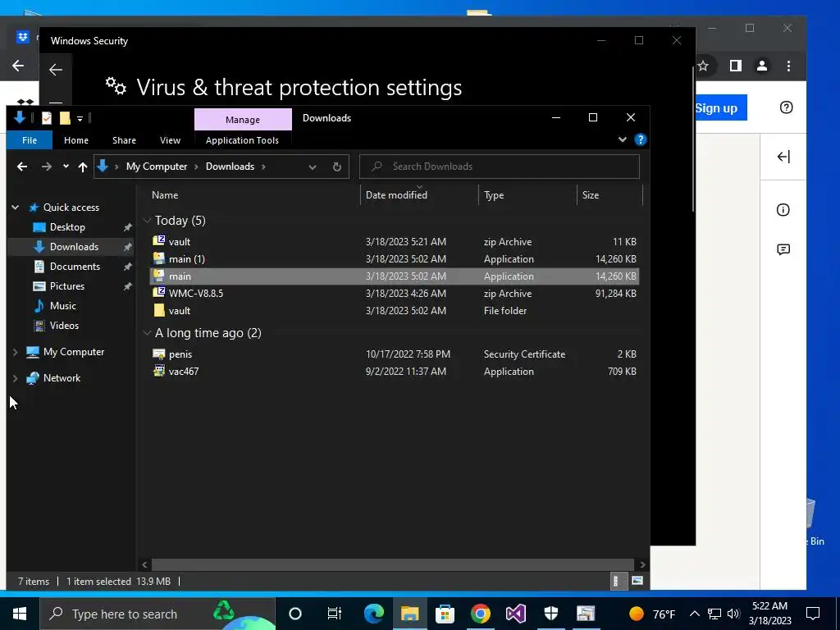
Task: Go back in File Explorer
Action: coord(22,167)
